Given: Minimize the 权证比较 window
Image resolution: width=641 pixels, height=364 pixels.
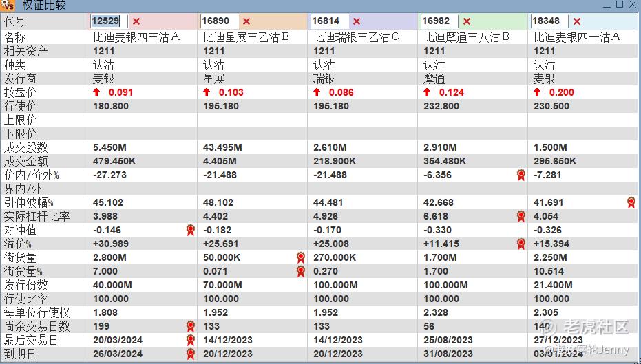Looking at the screenshot, I should tap(607, 5).
